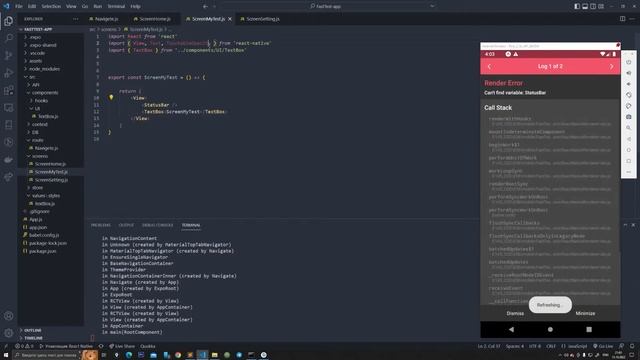Screen dimensions: 640x360
Task: Open the Manage gear in activity bar
Action: [x=9, y=333]
